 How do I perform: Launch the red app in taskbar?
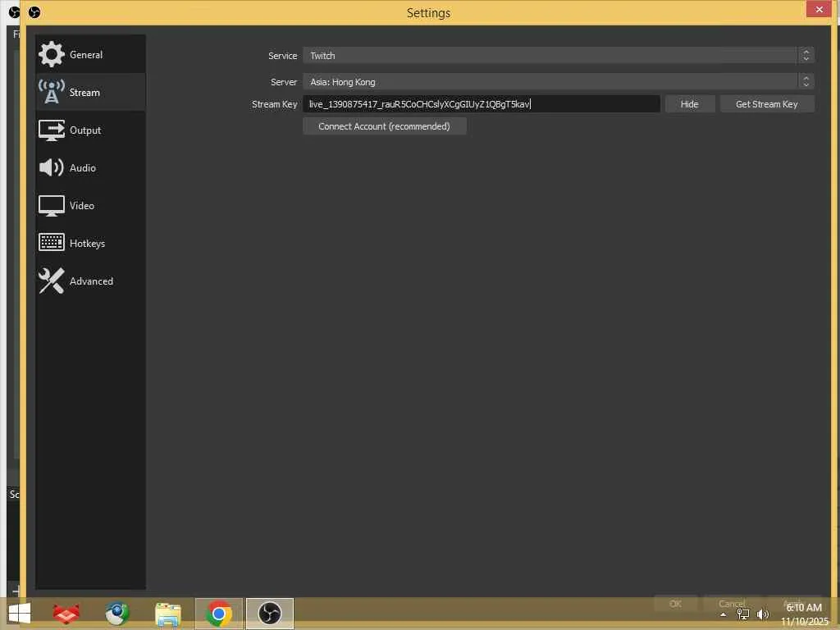coord(66,614)
